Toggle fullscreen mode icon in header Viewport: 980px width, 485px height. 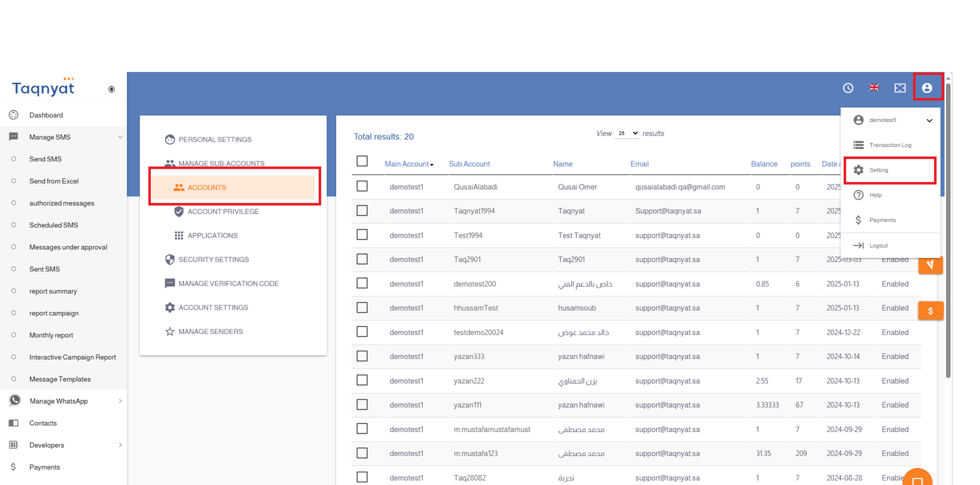[900, 88]
